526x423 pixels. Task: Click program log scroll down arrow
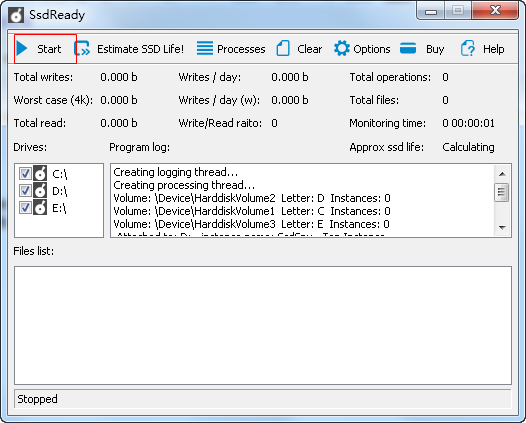[x=502, y=227]
